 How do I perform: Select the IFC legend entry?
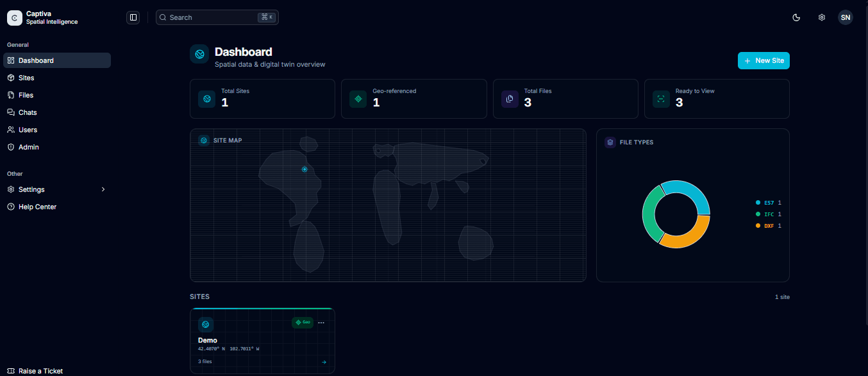pos(768,214)
